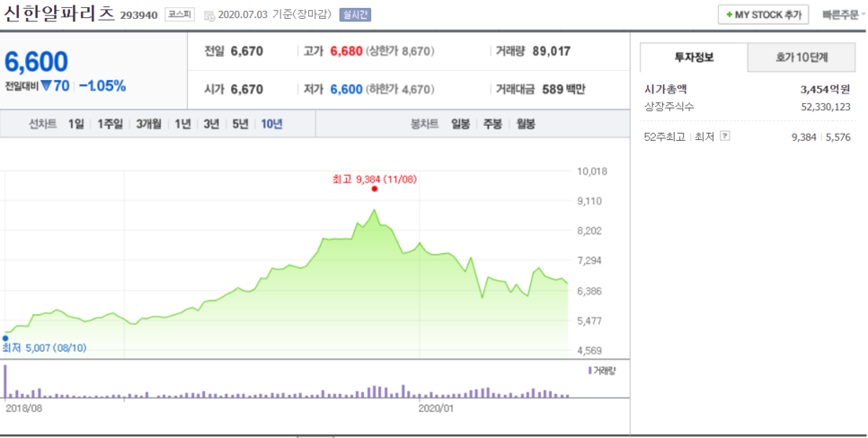This screenshot has height=438, width=868.
Task: Switch to the 투자정보 tab
Action: (695, 57)
